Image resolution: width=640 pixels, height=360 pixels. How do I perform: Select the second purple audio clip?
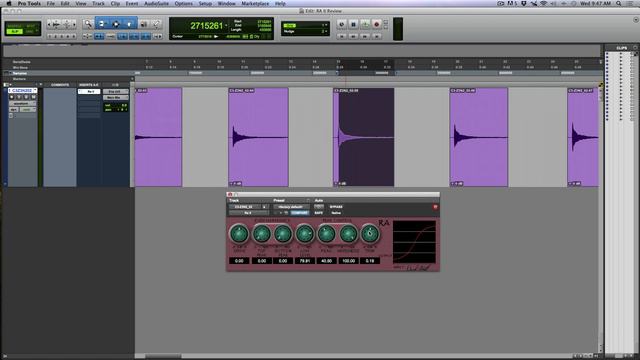pos(258,137)
